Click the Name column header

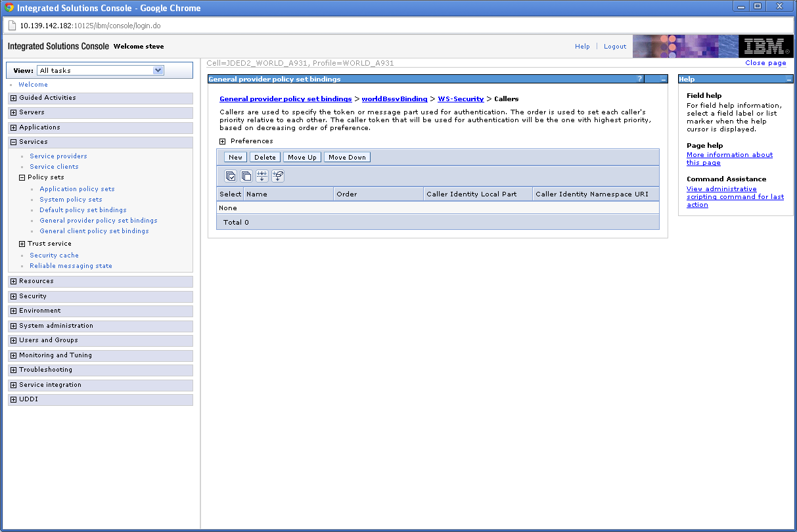[288, 194]
